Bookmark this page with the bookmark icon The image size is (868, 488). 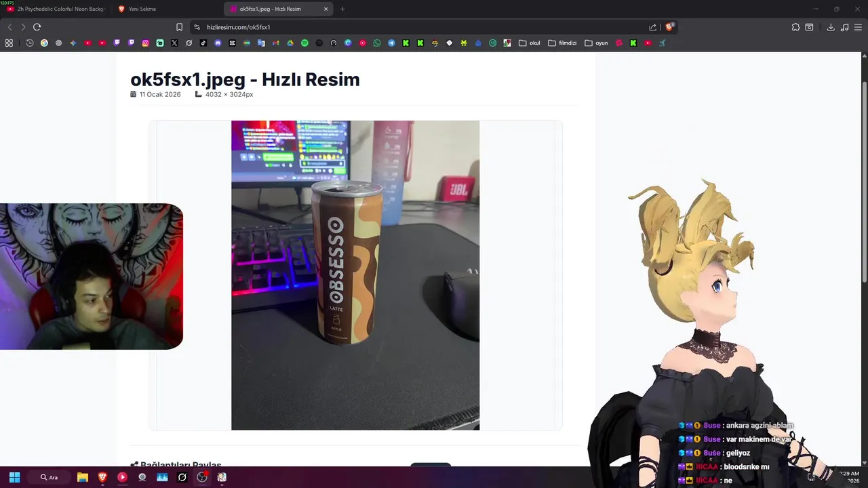click(179, 27)
